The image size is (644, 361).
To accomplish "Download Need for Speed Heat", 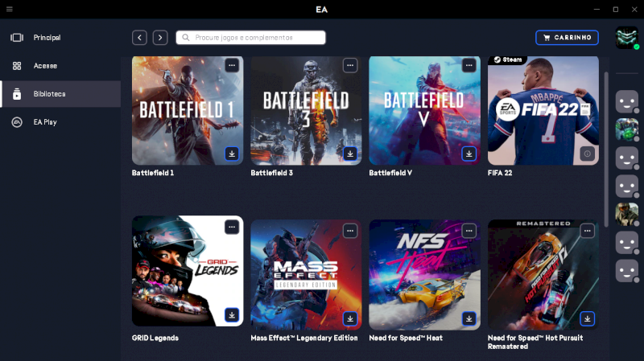I will click(x=469, y=318).
